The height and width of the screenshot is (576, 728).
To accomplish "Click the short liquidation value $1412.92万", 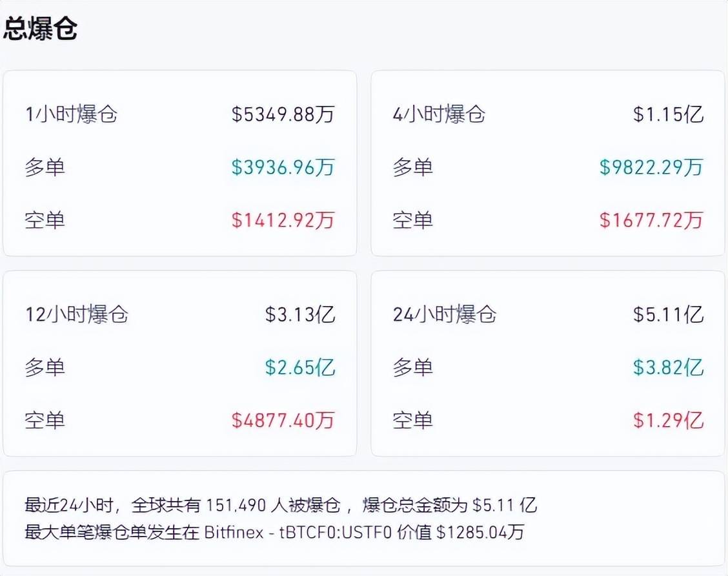I will tap(283, 220).
